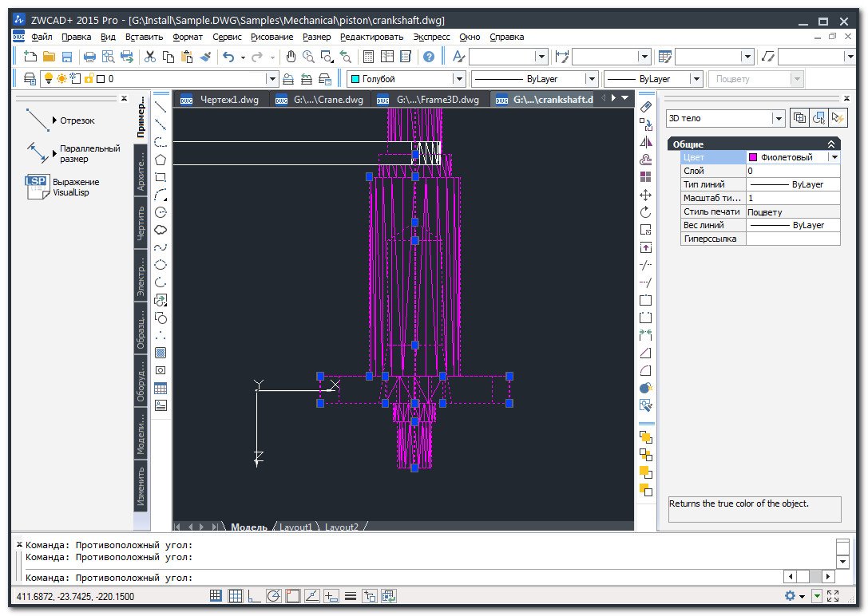Activate the Pan hand tool
This screenshot has width=868, height=616.
(x=291, y=57)
